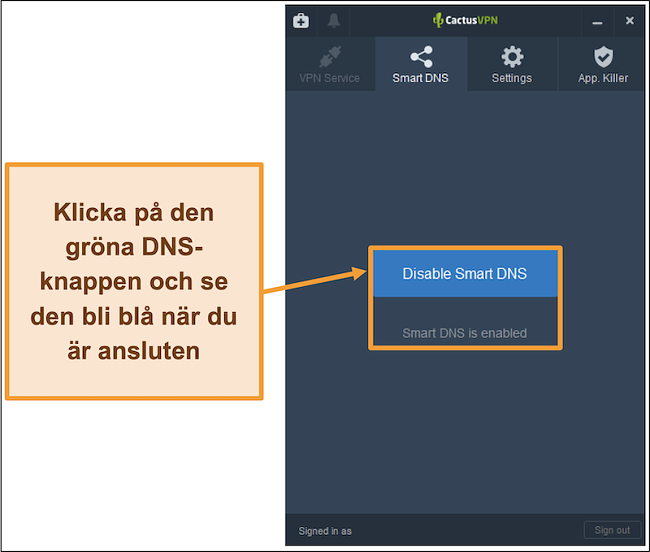Open the first-aid support kit icon

click(301, 20)
